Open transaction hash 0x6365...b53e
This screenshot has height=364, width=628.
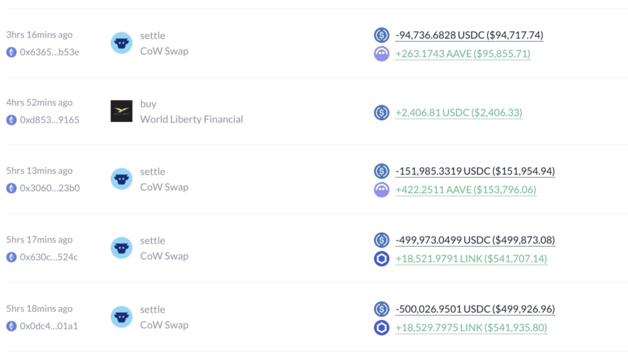pyautogui.click(x=49, y=52)
